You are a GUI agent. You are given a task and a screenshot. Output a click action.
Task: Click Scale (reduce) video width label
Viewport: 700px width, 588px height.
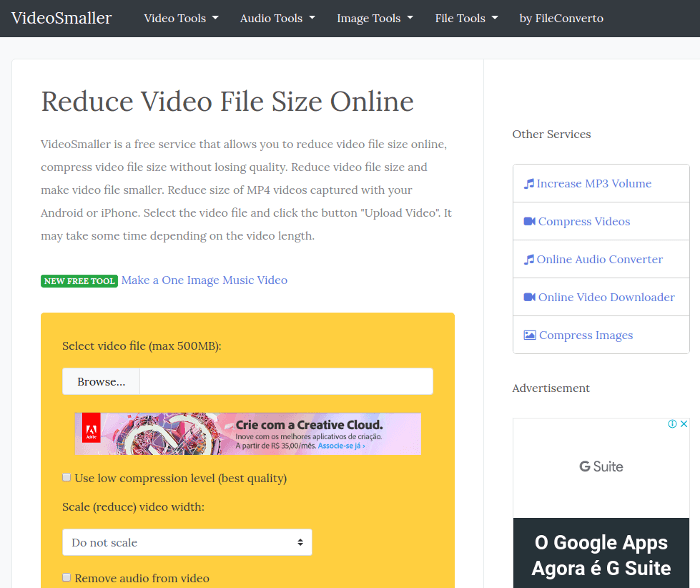click(x=133, y=507)
